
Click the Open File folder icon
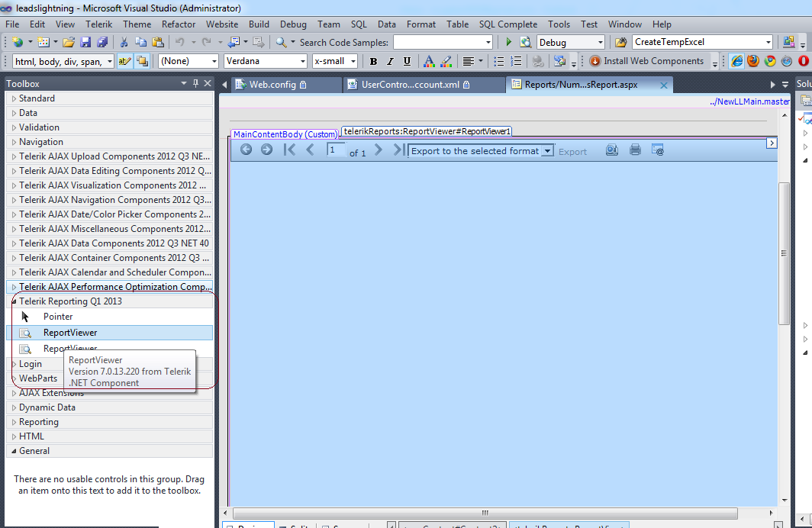pos(69,43)
